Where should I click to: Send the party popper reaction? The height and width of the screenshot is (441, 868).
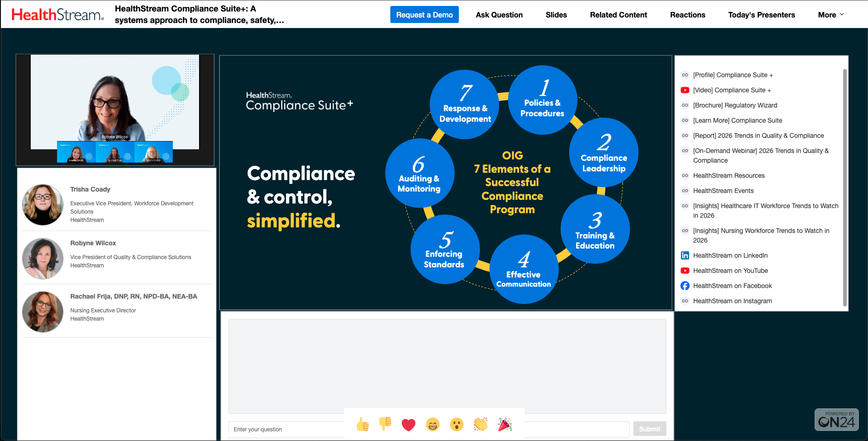tap(505, 424)
